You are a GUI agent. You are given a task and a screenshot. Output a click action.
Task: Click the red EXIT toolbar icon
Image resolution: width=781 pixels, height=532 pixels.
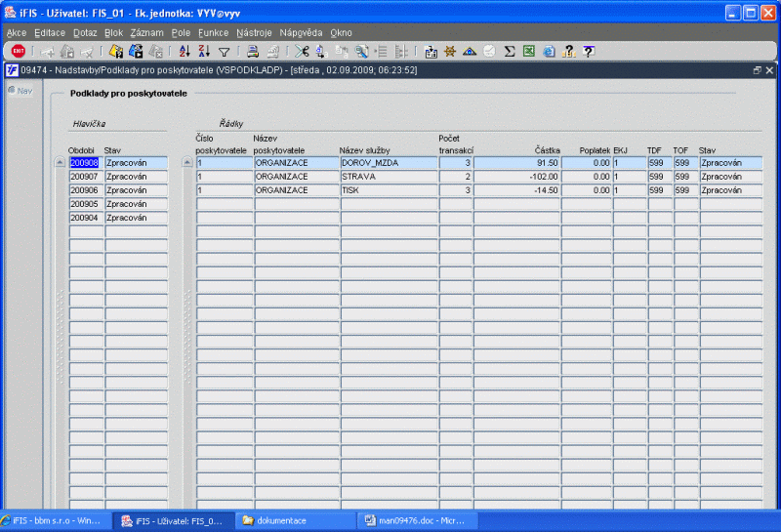click(x=19, y=51)
